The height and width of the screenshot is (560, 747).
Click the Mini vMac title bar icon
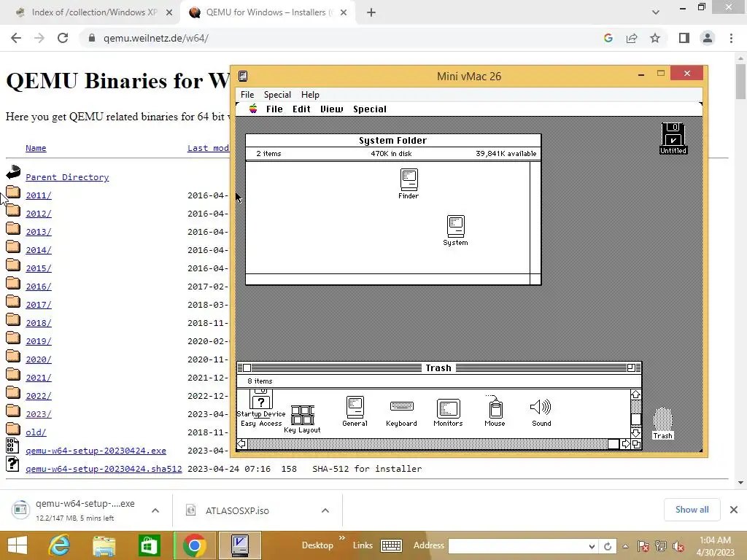click(x=243, y=76)
